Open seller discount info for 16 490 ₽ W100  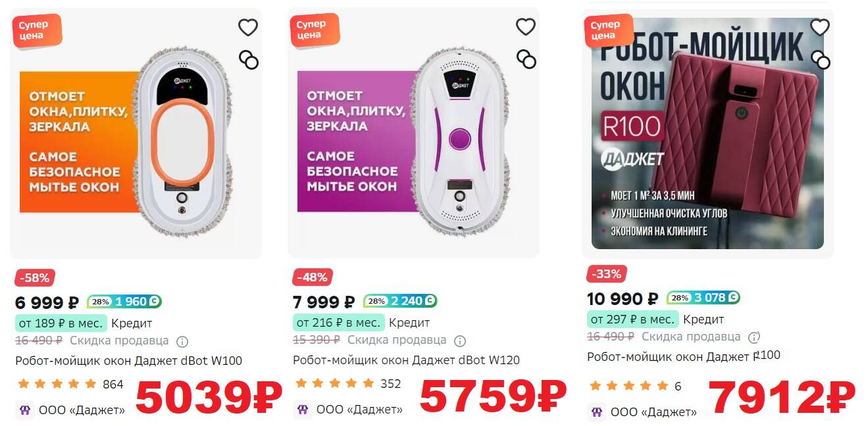coord(182,341)
